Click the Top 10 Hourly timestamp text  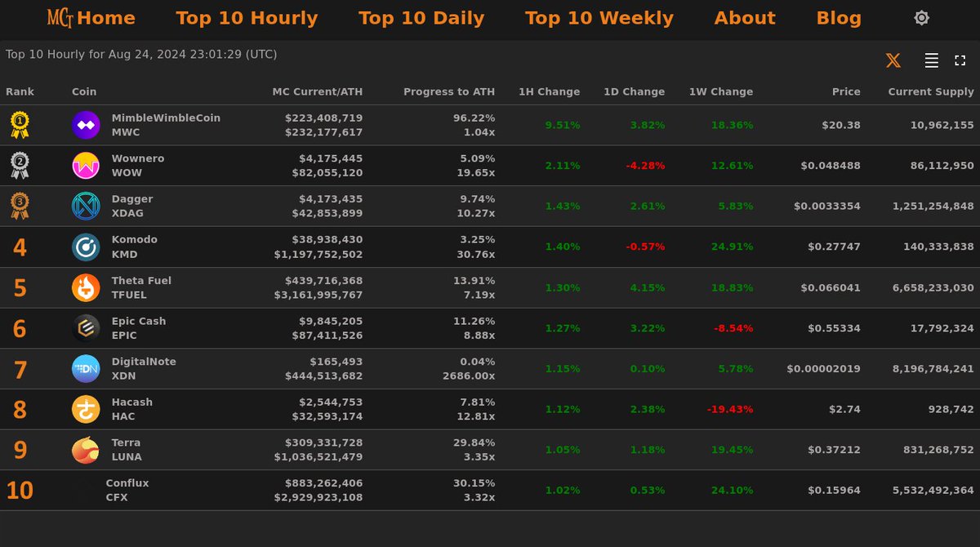tap(141, 55)
